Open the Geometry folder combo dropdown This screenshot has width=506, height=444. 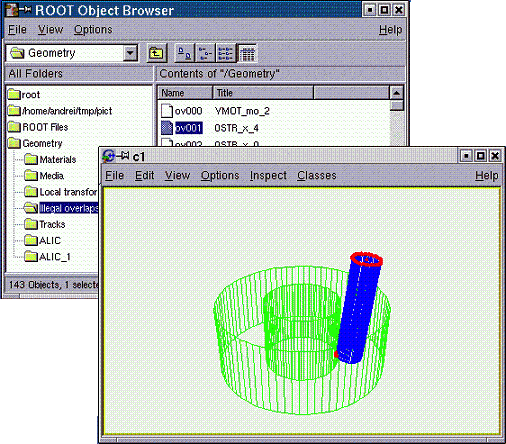(x=130, y=53)
